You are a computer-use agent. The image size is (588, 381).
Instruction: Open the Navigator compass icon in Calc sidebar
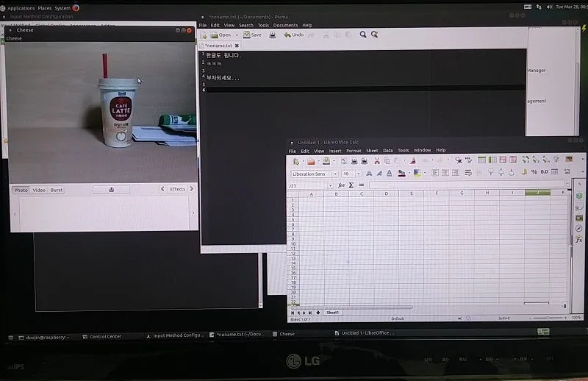tap(579, 228)
